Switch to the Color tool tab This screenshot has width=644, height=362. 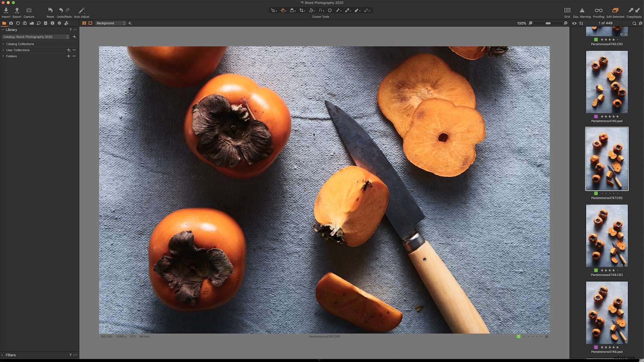[24, 23]
